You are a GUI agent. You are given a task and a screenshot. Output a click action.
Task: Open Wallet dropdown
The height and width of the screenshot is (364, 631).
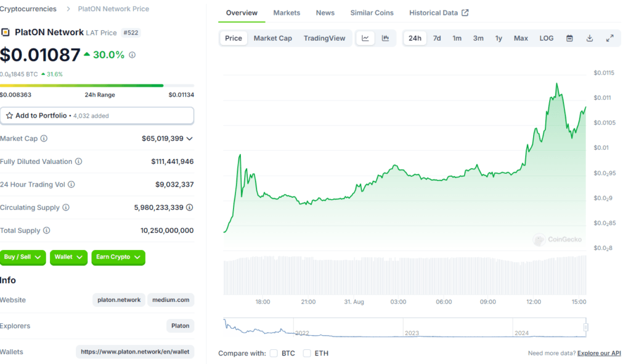[68, 257]
